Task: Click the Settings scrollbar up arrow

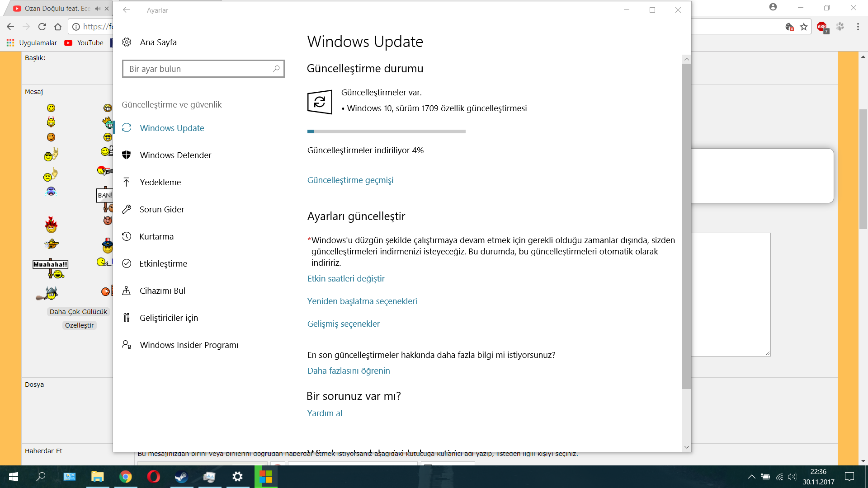Action: (x=687, y=59)
